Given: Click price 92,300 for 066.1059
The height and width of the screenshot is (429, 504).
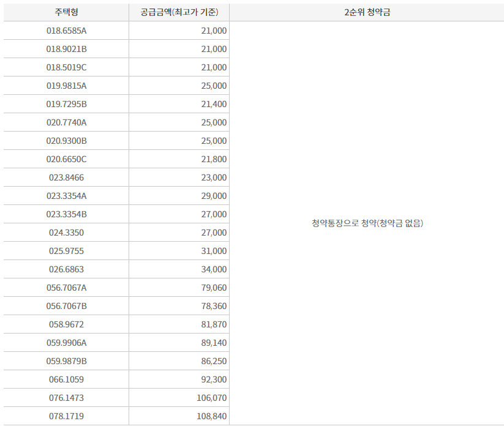Looking at the screenshot, I should click(214, 379).
